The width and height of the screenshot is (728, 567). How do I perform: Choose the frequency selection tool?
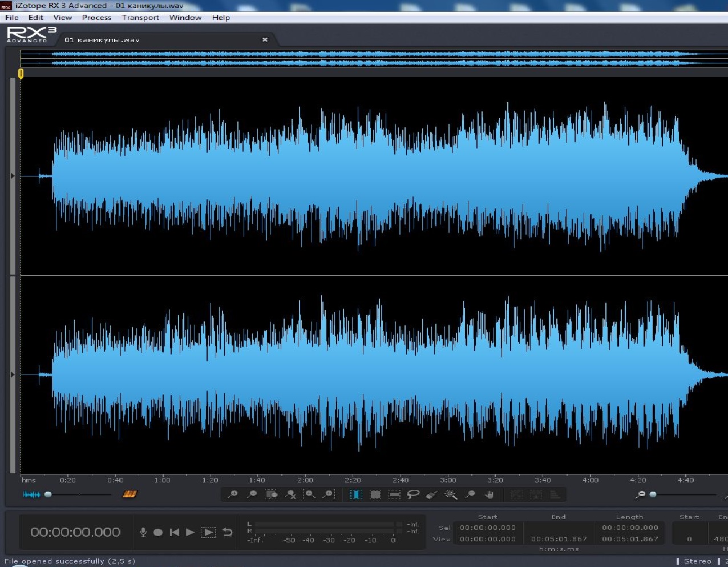tap(394, 494)
